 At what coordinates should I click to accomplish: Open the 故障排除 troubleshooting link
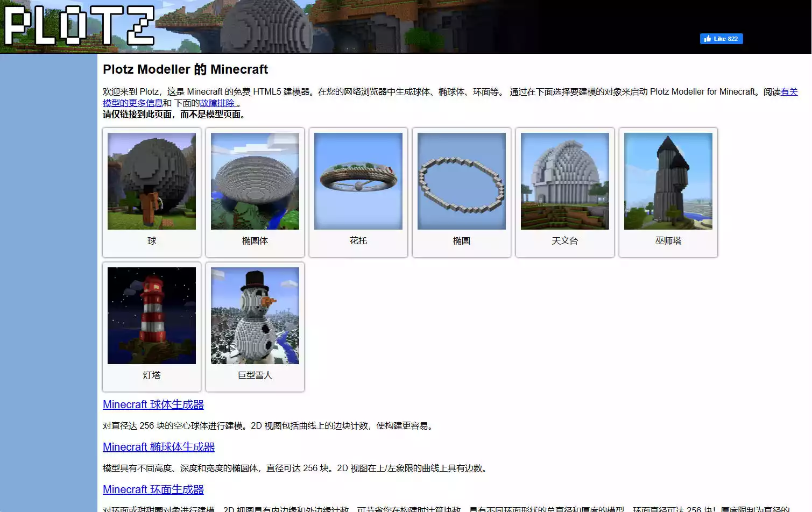(217, 103)
